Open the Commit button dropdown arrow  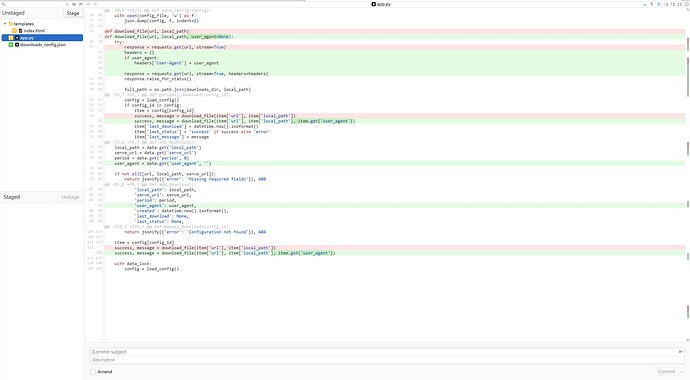click(681, 372)
